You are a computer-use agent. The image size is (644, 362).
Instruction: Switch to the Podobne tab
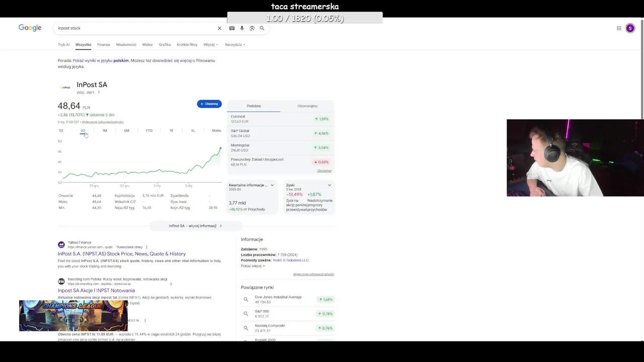(254, 106)
